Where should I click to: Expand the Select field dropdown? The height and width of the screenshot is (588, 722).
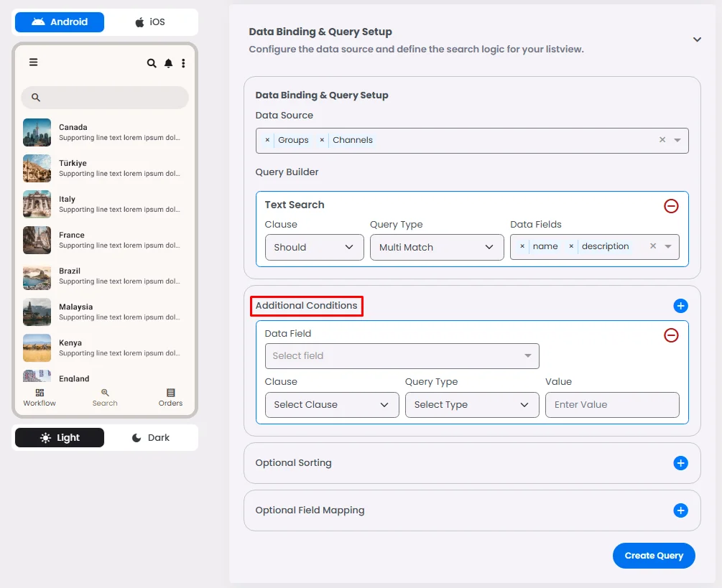click(x=402, y=356)
